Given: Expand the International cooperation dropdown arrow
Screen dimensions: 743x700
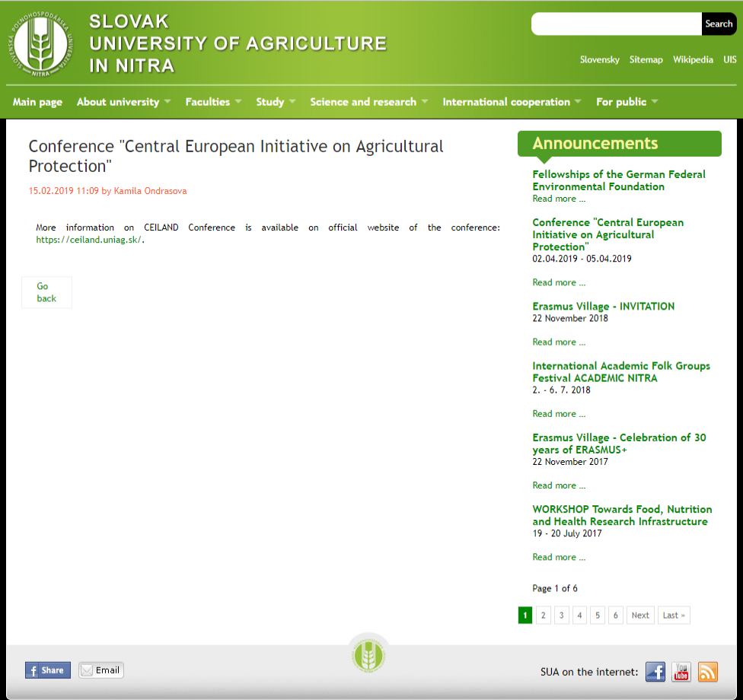Looking at the screenshot, I should [578, 101].
